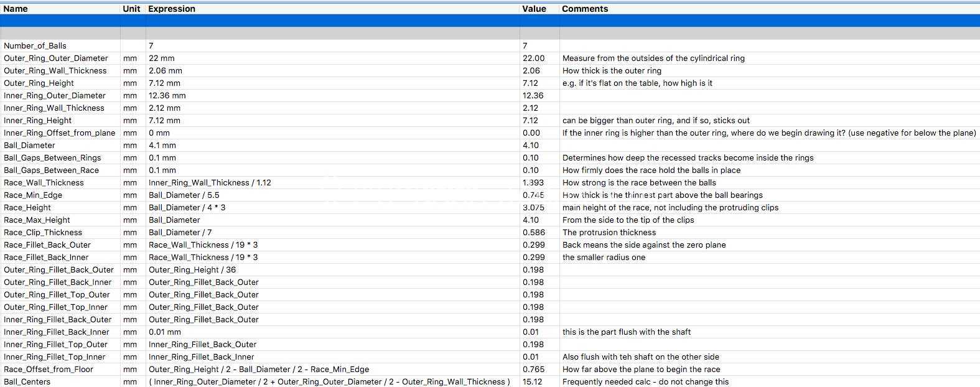Image resolution: width=980 pixels, height=387 pixels.
Task: Select the Ball_Centers parameter name
Action: coord(27,381)
